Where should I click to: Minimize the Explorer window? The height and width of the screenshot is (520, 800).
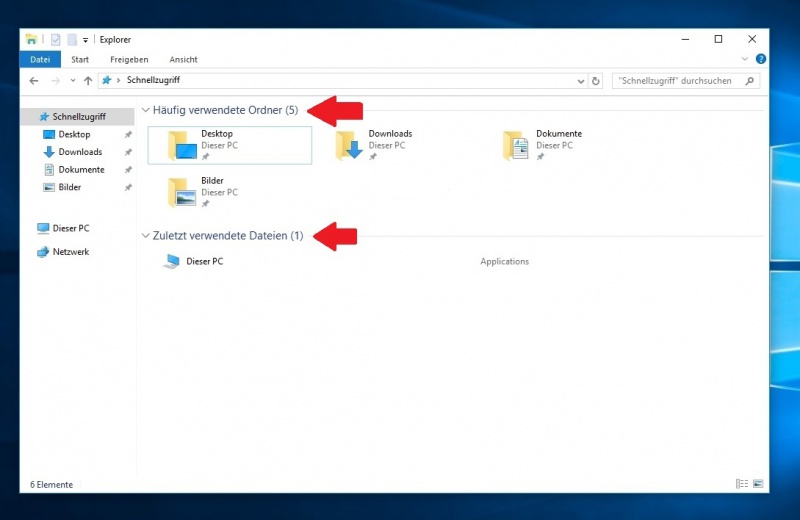coord(685,39)
